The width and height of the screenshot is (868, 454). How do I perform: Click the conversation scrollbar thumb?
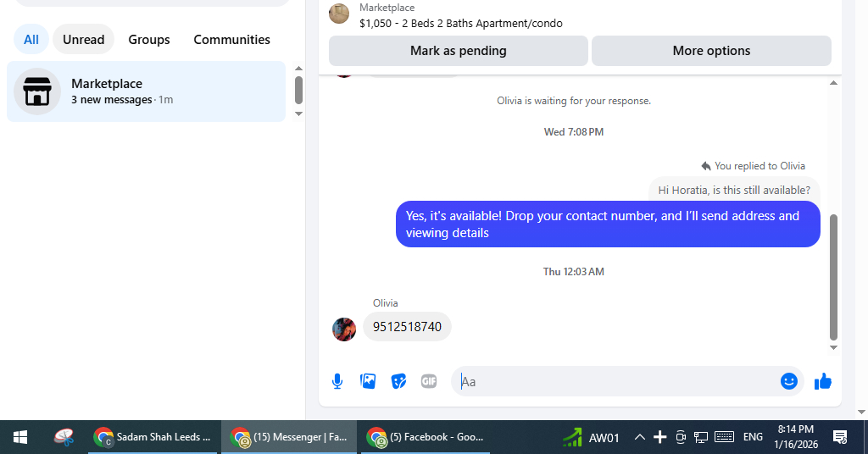click(x=834, y=276)
